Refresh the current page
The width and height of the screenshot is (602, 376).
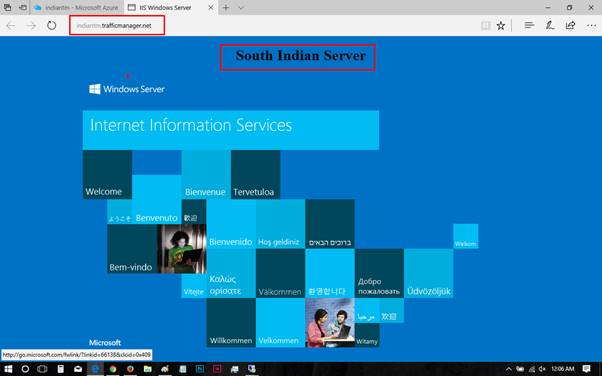coord(51,26)
